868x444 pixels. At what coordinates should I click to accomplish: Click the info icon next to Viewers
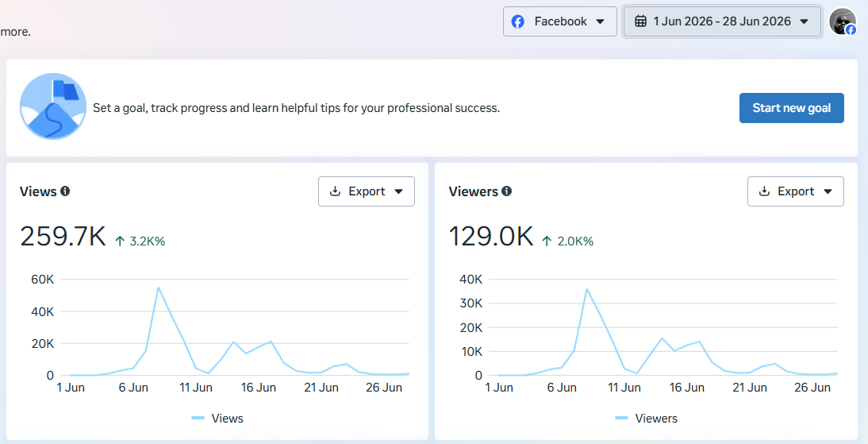tap(506, 191)
